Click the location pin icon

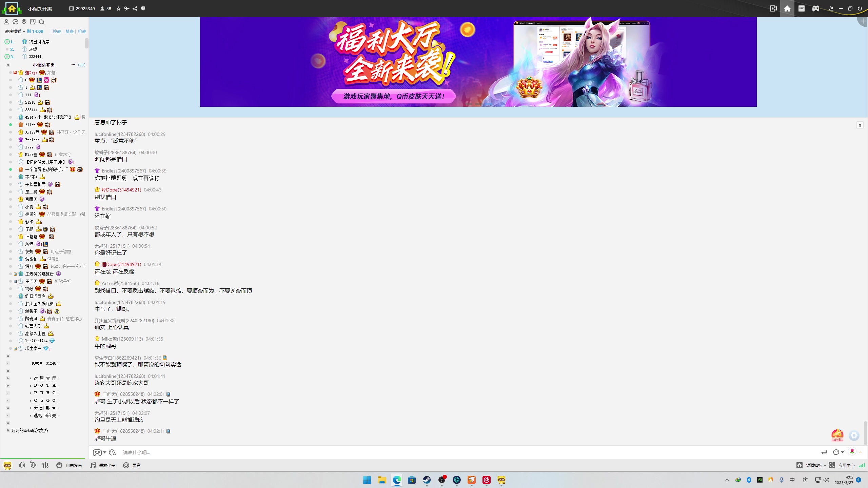pos(24,22)
